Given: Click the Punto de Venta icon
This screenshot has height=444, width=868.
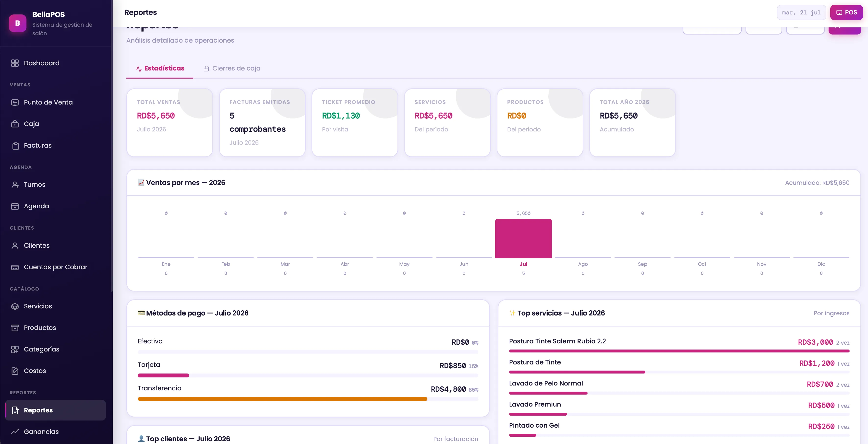Looking at the screenshot, I should point(15,102).
